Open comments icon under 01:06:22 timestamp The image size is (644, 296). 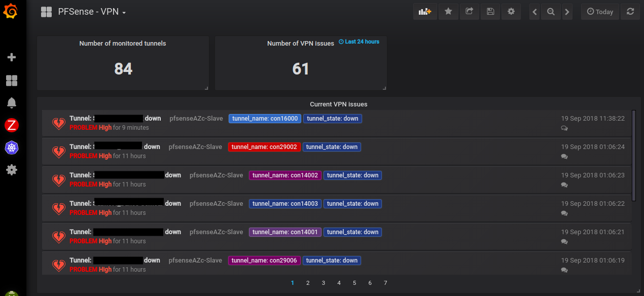pyautogui.click(x=564, y=213)
